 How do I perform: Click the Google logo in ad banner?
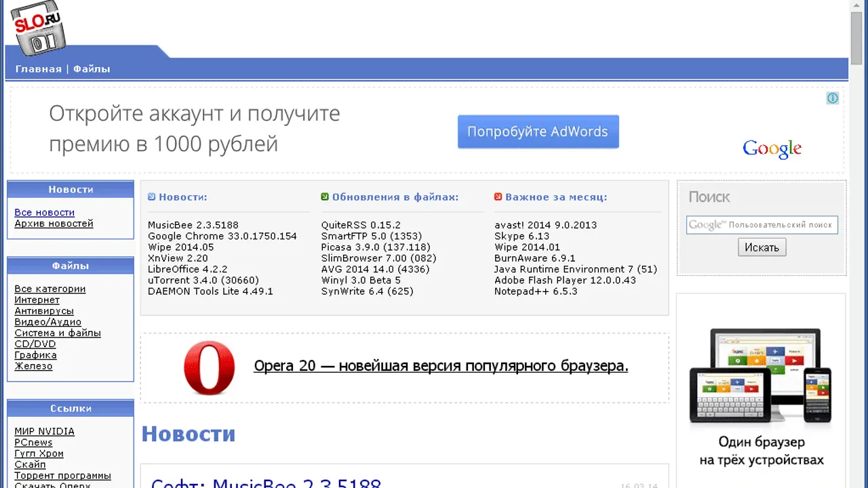click(x=772, y=149)
